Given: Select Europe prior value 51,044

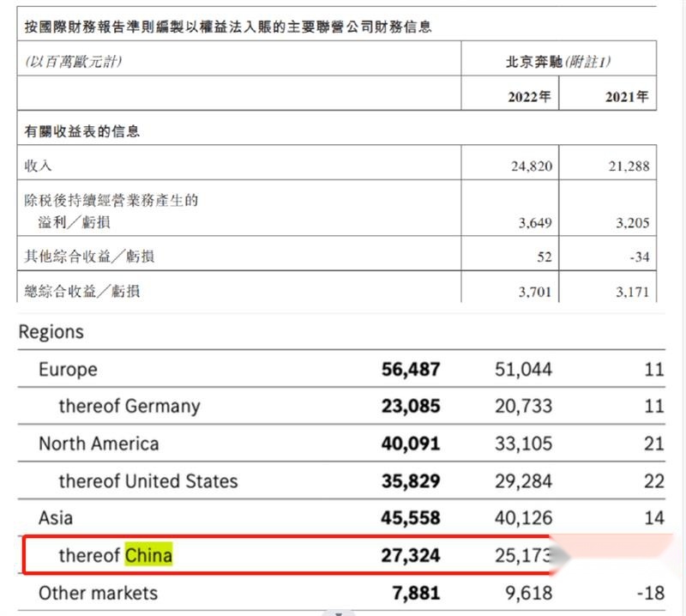Looking at the screenshot, I should click(523, 370).
